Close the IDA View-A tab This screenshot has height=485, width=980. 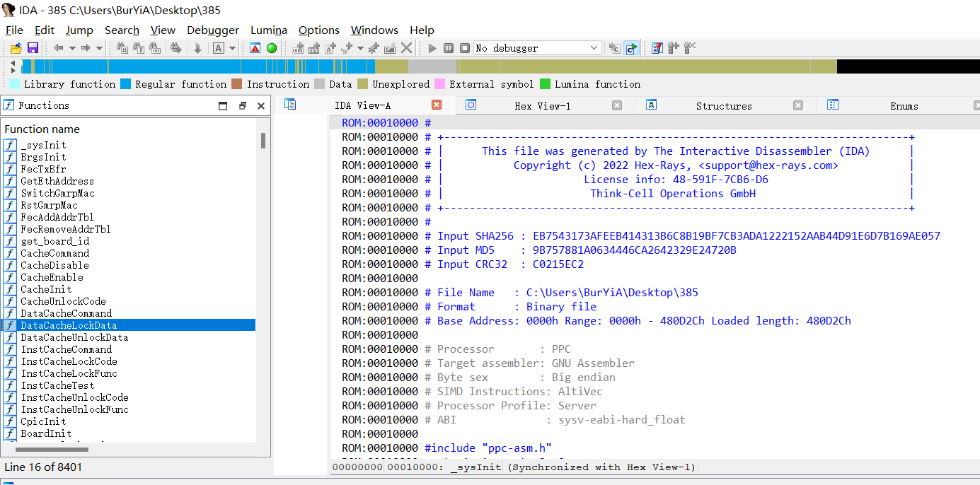pyautogui.click(x=437, y=105)
